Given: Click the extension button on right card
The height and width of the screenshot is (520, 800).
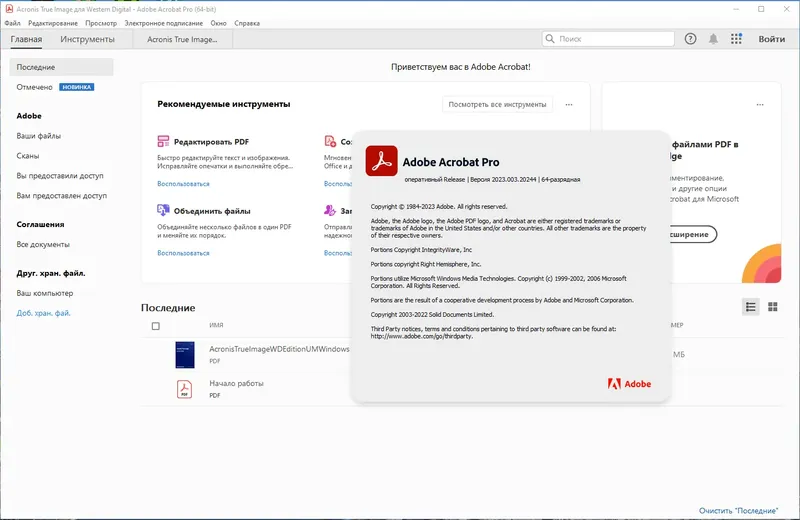Looking at the screenshot, I should point(693,234).
